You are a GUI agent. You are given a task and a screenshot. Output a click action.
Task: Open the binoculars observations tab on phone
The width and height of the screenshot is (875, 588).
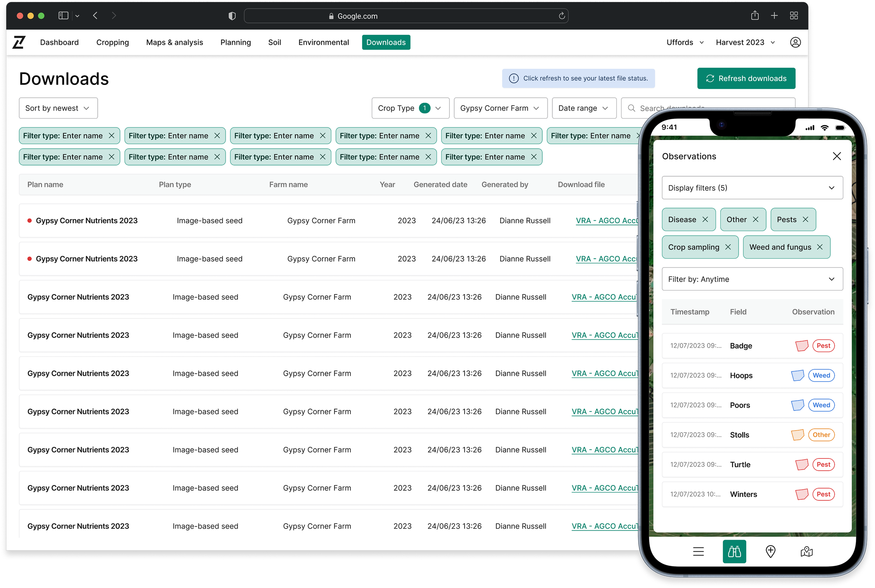point(734,551)
